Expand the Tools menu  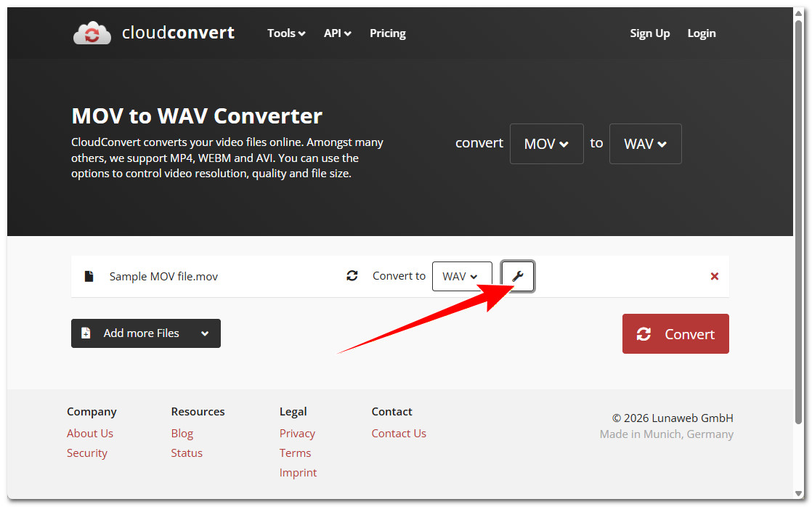coord(285,33)
